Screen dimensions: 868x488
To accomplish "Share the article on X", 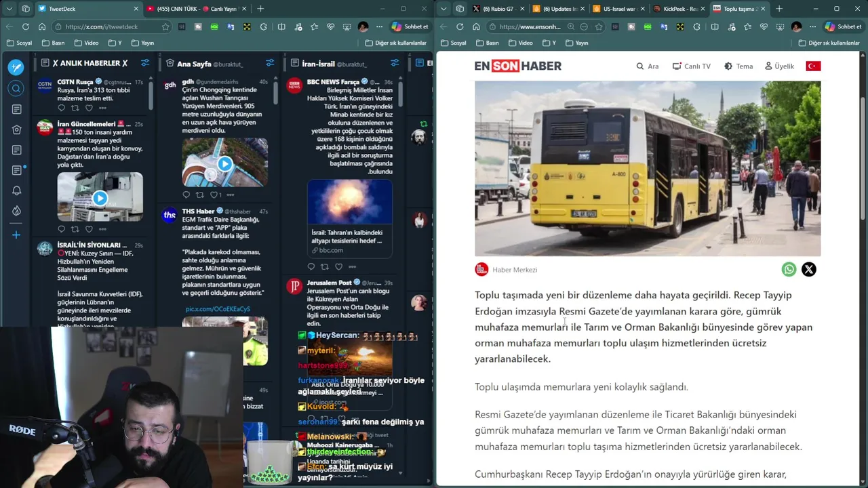I will coord(809,269).
